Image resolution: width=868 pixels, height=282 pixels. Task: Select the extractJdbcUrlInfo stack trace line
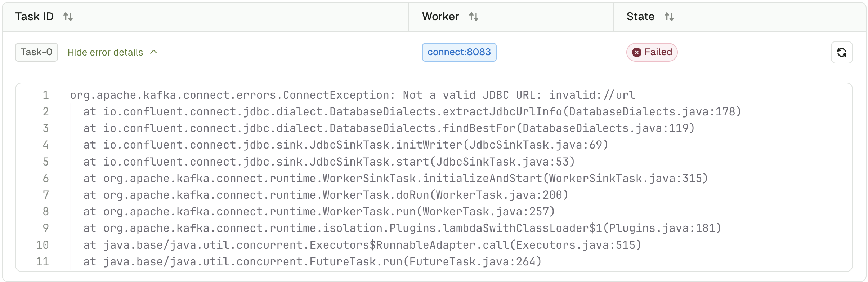tap(412, 112)
